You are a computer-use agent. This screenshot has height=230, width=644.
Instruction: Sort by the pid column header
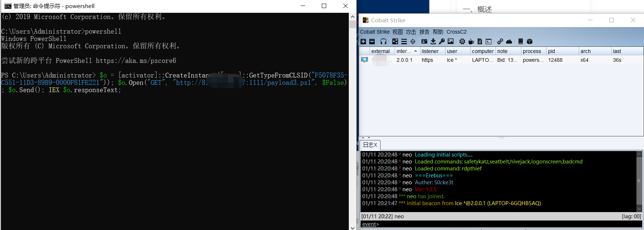(x=562, y=51)
